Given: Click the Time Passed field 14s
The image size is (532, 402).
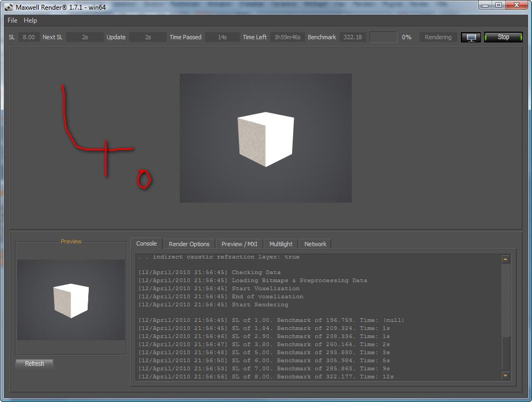Looking at the screenshot, I should (x=222, y=37).
